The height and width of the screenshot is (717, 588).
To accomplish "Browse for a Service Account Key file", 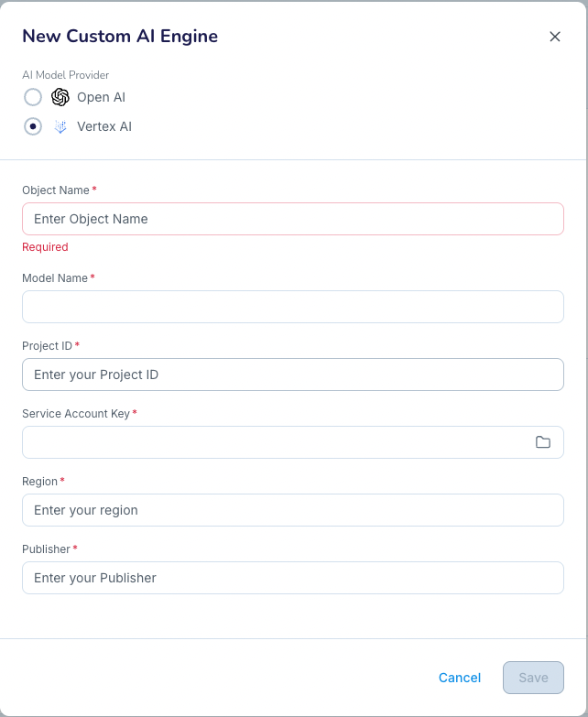I will tap(543, 442).
